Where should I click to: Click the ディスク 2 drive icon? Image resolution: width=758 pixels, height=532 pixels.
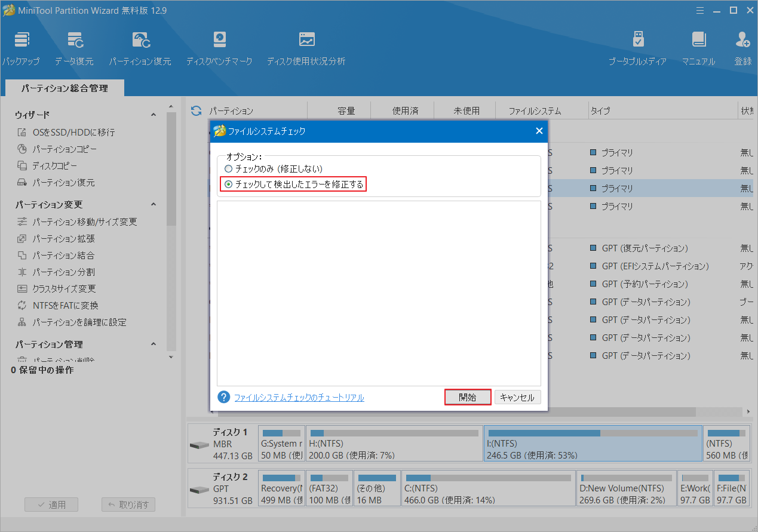pyautogui.click(x=199, y=490)
